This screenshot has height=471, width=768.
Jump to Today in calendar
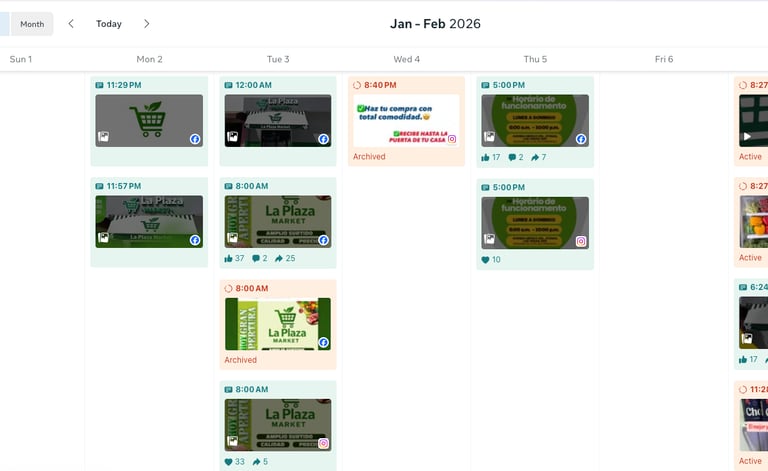109,24
